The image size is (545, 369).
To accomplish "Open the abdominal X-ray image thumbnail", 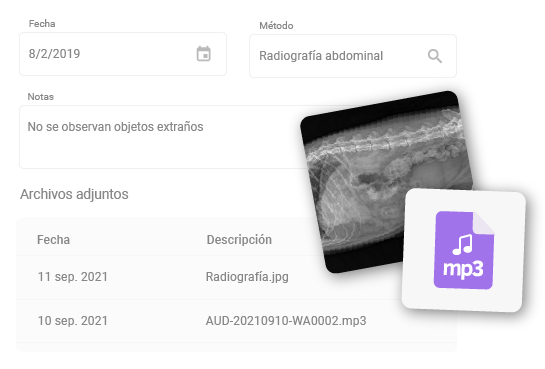I will (386, 182).
